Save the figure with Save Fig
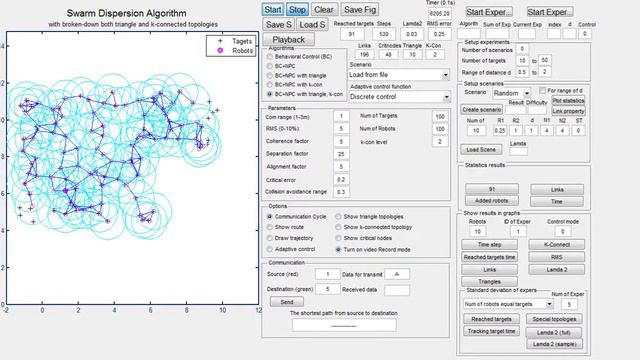Image resolution: width=640 pixels, height=360 pixels. 360,10
